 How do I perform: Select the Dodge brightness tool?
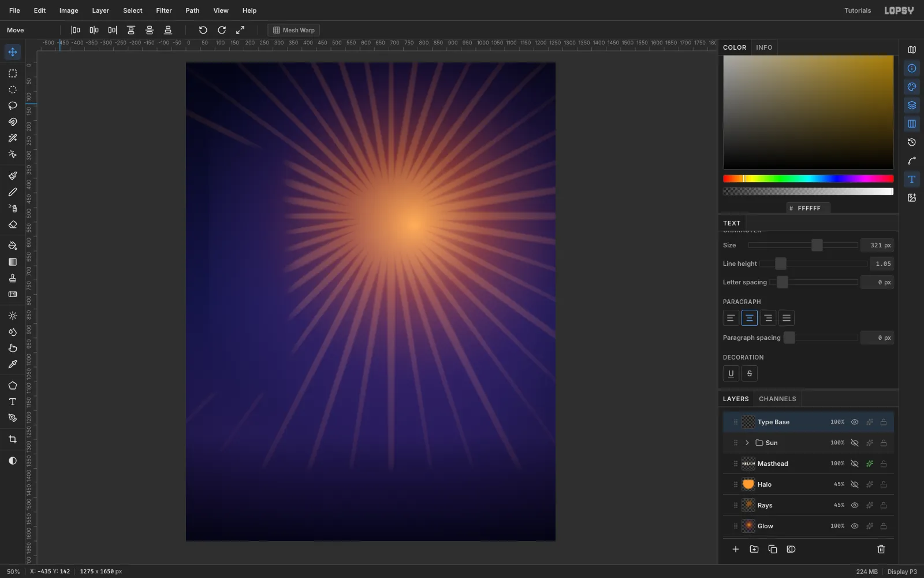13,316
